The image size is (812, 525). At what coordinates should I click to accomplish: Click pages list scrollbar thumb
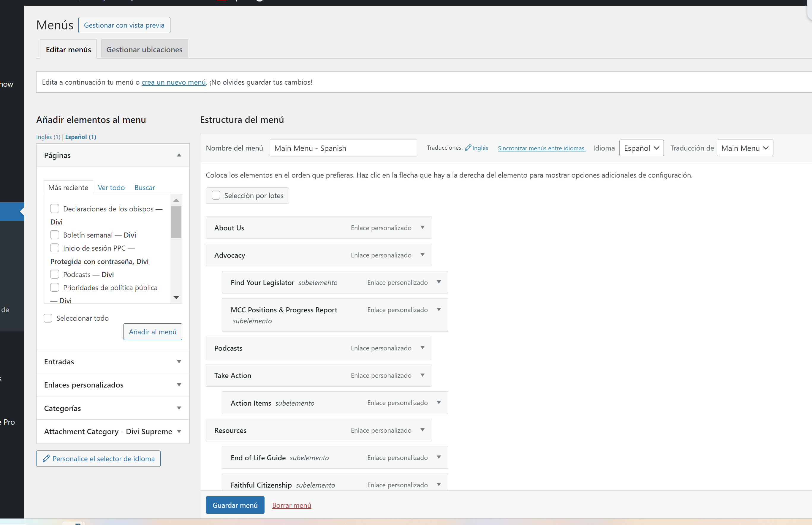(176, 222)
